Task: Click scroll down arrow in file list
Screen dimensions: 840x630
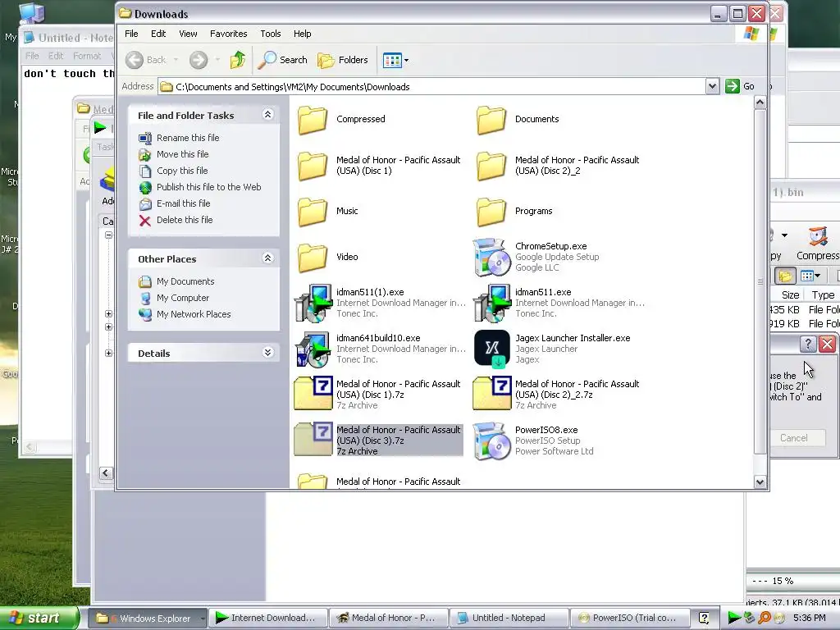Action: (760, 482)
